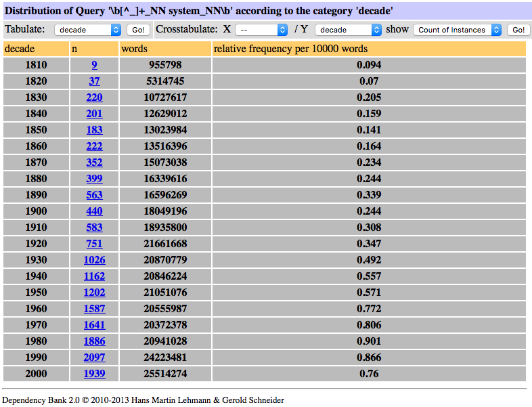This screenshot has height=407, width=532.
Task: Open the Crosstabulate Y decade dropdown
Action: pyautogui.click(x=348, y=30)
